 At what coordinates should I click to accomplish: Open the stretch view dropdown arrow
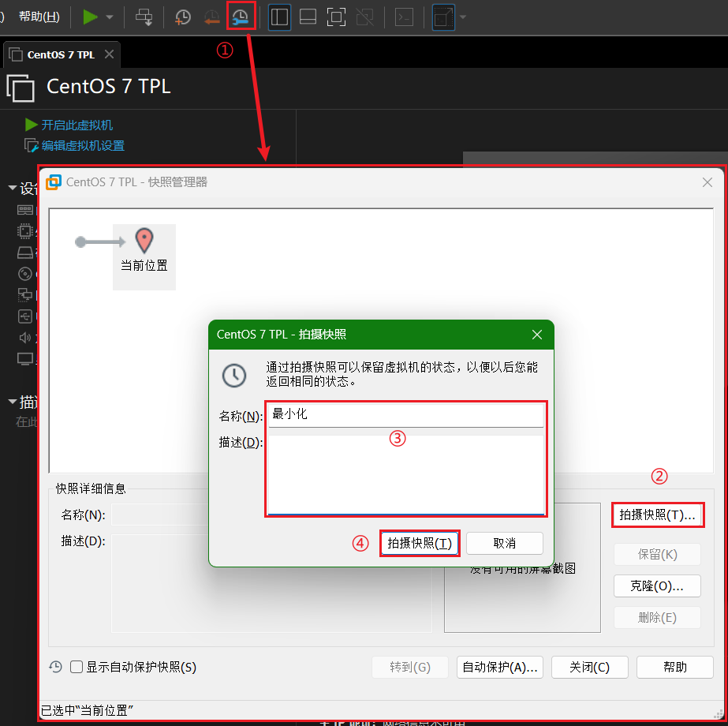(462, 17)
